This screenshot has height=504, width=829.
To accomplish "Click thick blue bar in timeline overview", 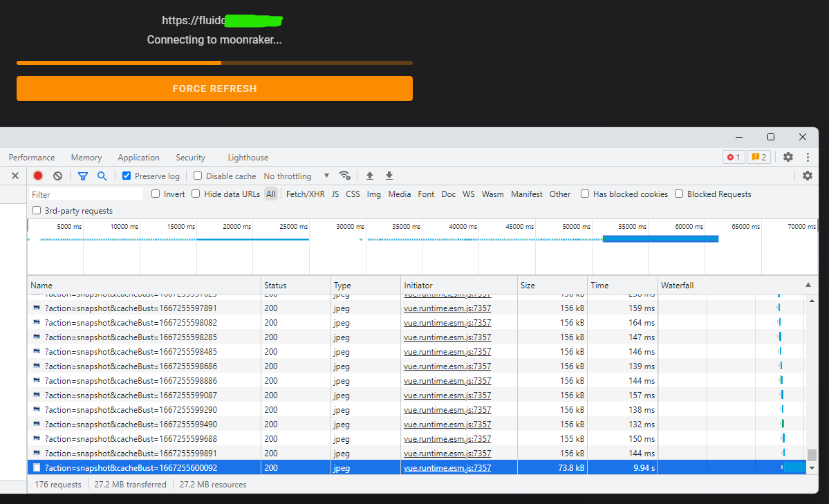I will [660, 239].
